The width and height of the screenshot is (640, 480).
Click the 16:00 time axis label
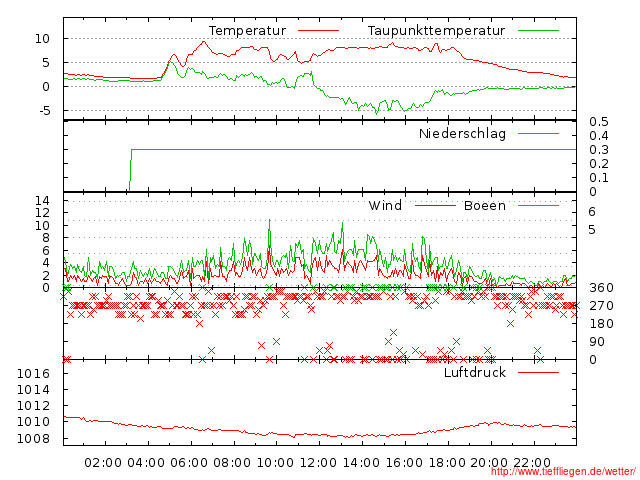[404, 463]
